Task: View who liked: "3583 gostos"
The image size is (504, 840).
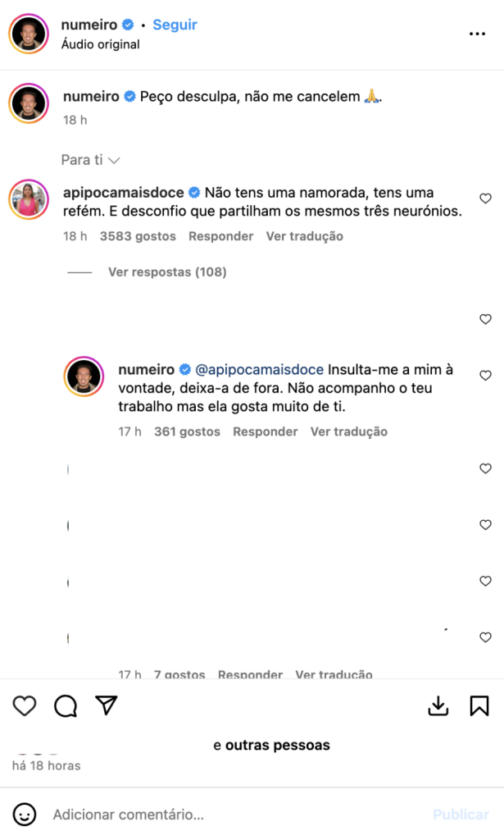Action: pos(138,236)
